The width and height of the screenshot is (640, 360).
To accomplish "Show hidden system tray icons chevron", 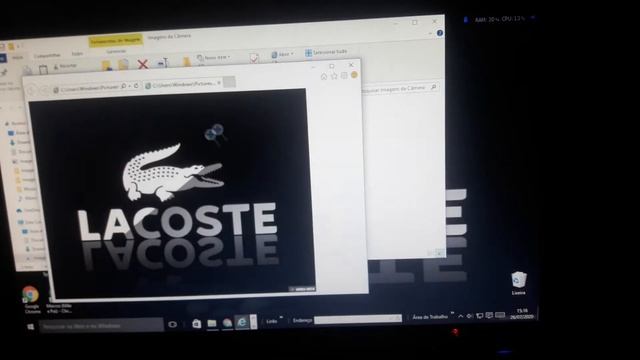I will tap(460, 316).
